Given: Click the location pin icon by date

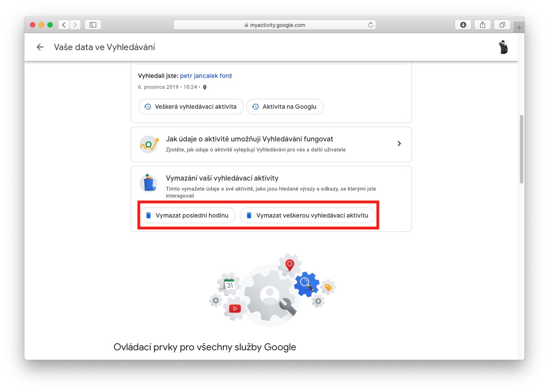Looking at the screenshot, I should [x=205, y=87].
